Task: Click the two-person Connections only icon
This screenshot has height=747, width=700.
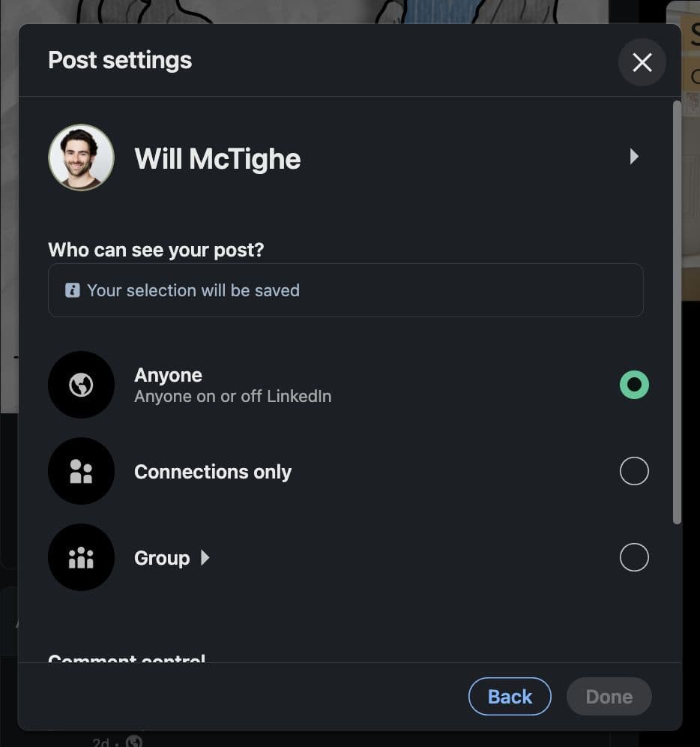Action: pyautogui.click(x=81, y=471)
